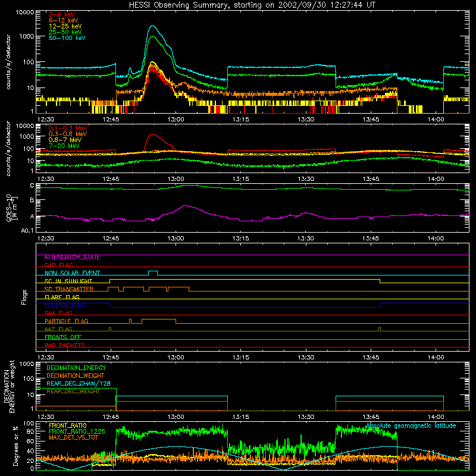The image size is (476, 476).
Task: Click the yellow FRONT_RATIO legend label
Action: click(x=68, y=425)
